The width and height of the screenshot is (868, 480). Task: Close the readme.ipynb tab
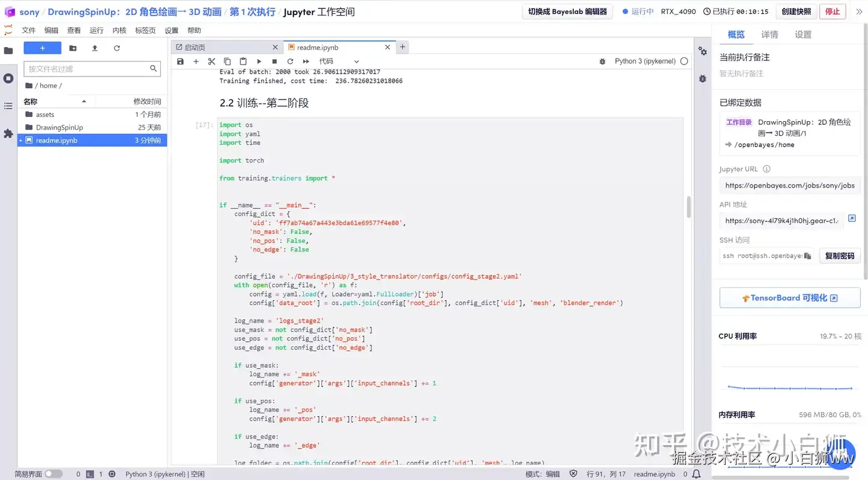pyautogui.click(x=388, y=47)
